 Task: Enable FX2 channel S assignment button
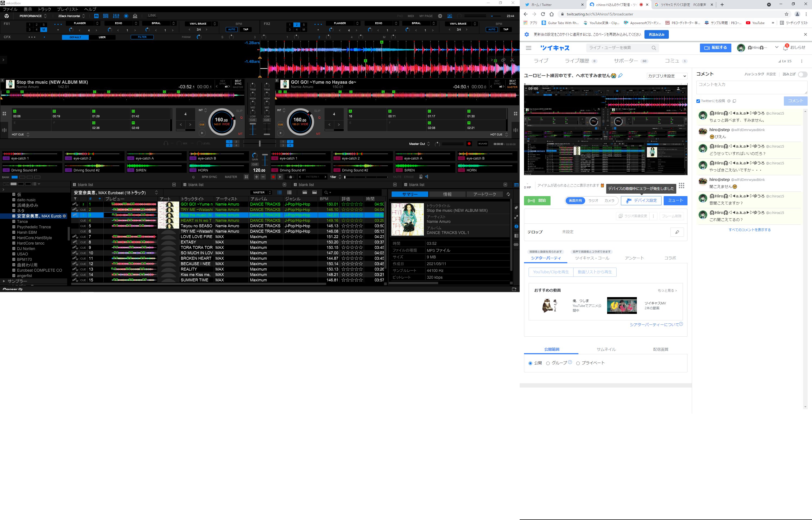304,25
